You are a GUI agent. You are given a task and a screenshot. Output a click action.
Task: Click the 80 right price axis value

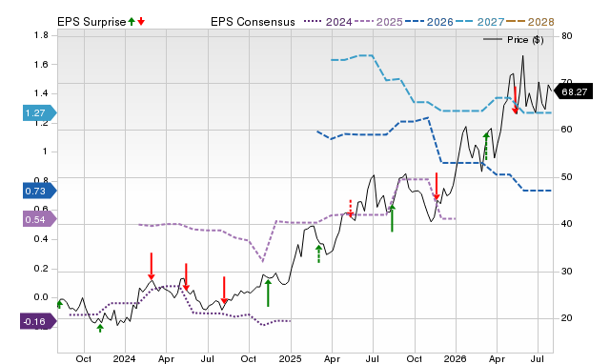click(567, 36)
